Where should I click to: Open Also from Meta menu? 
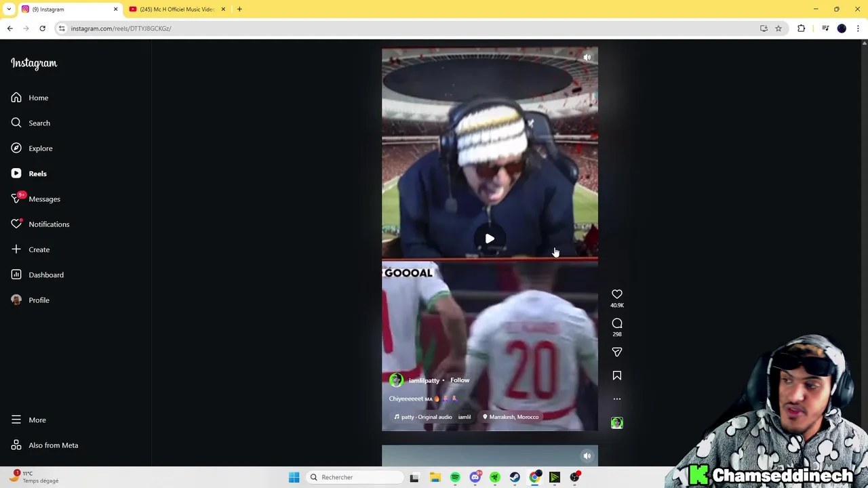pyautogui.click(x=45, y=445)
